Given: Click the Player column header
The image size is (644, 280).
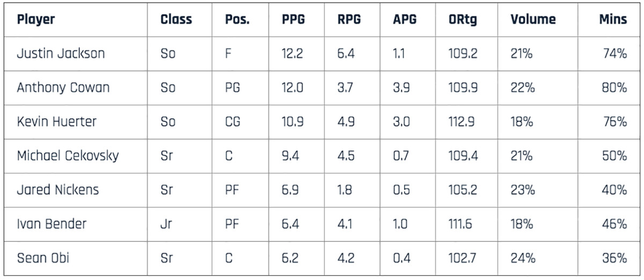Looking at the screenshot, I should (x=36, y=20).
